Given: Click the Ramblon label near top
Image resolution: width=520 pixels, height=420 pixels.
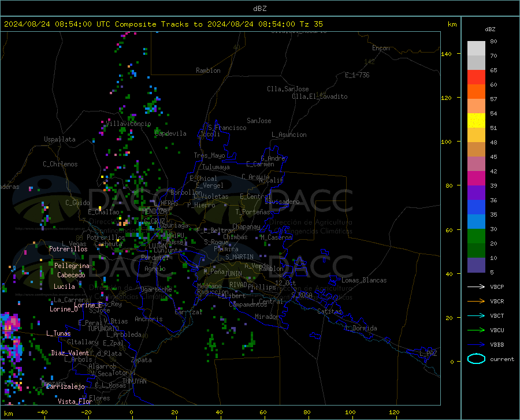Looking at the screenshot, I should click(208, 70).
